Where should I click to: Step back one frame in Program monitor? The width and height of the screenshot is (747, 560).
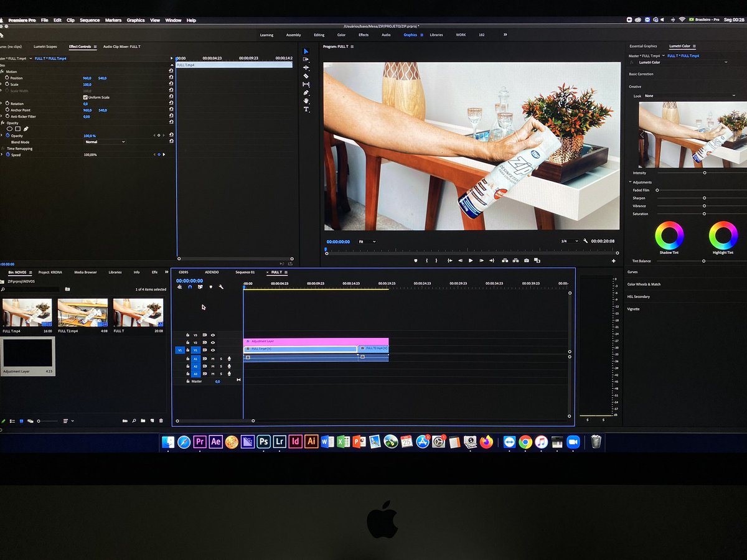[x=461, y=260]
